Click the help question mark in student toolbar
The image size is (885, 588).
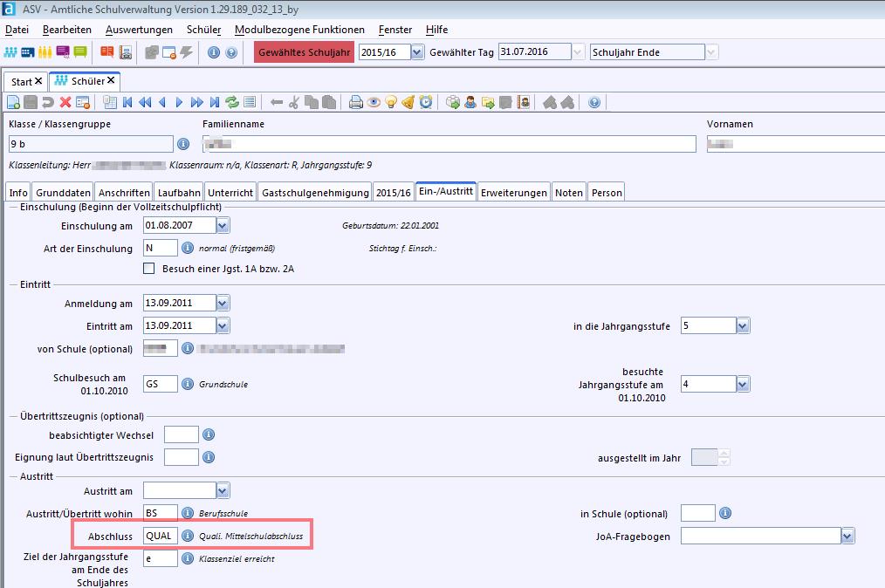point(593,102)
